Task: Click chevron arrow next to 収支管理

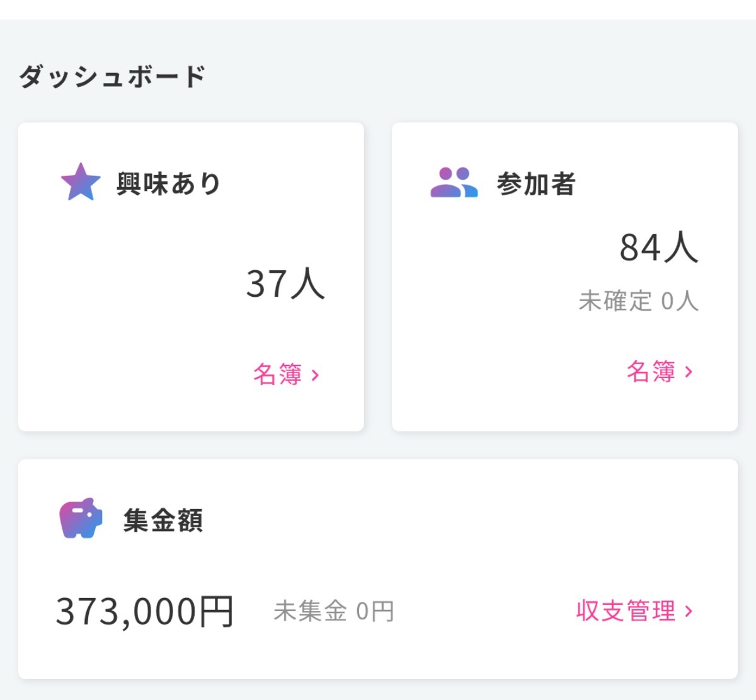Action: pyautogui.click(x=689, y=611)
